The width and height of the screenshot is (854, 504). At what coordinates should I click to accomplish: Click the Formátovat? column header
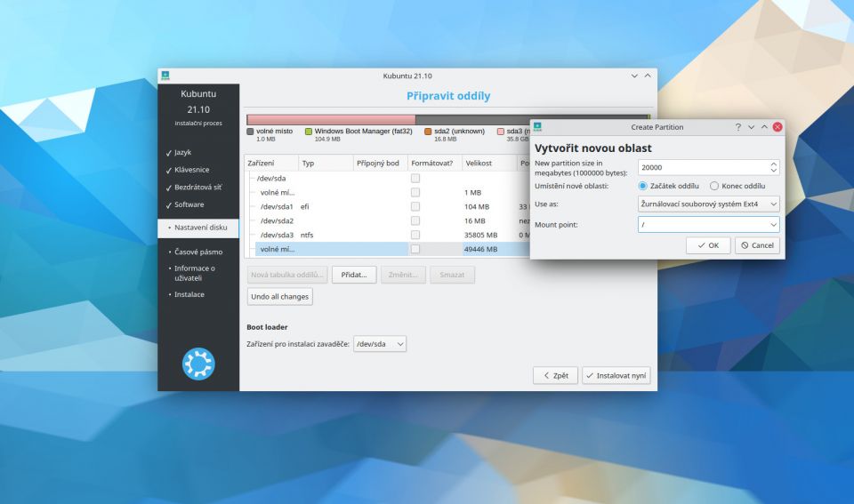point(435,163)
